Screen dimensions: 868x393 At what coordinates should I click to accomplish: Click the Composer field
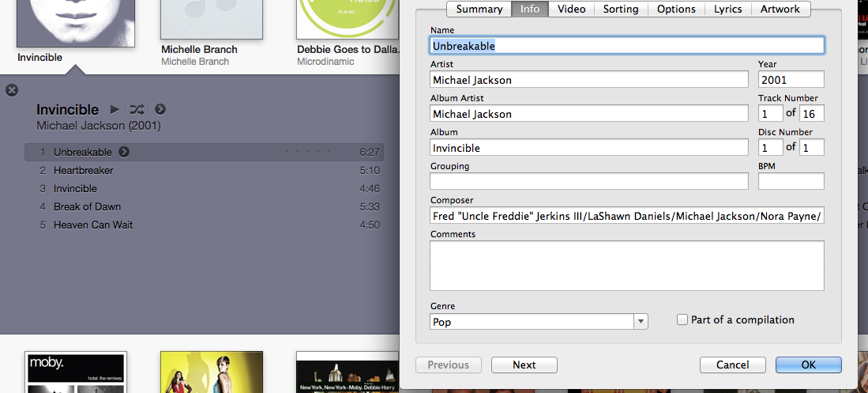click(626, 216)
